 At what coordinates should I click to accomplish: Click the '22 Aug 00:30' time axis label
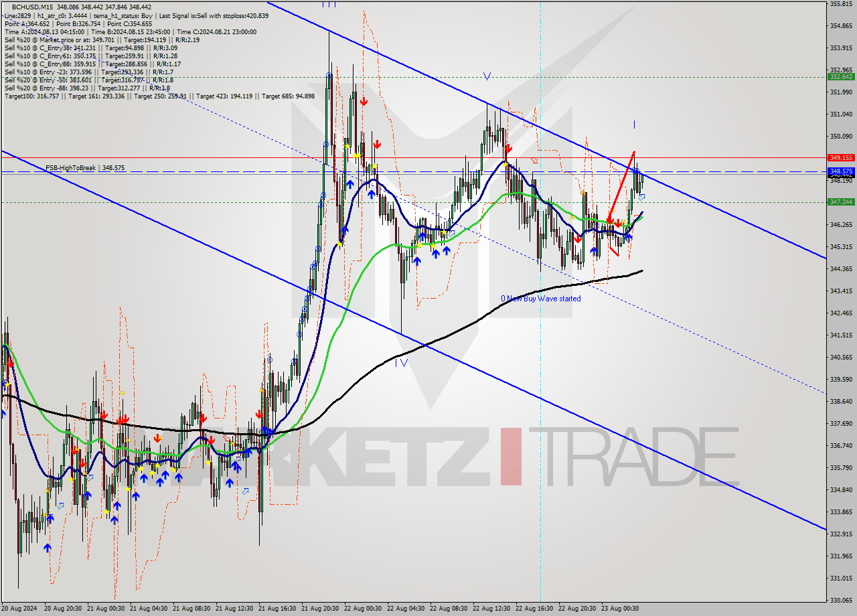363,609
